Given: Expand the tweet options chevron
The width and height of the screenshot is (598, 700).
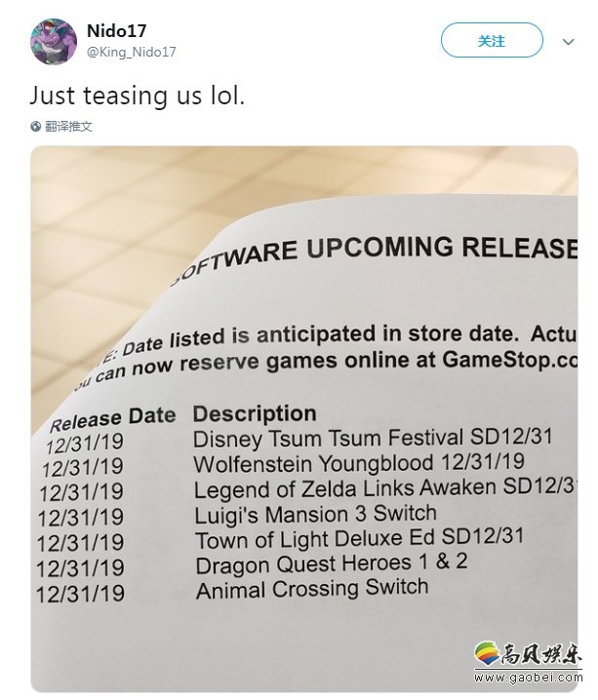Looking at the screenshot, I should (x=569, y=42).
